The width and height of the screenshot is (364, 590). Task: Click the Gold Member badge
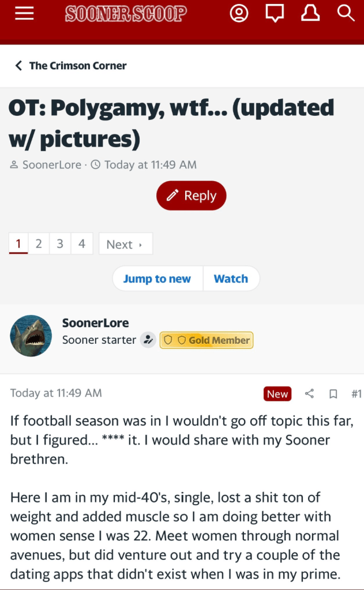tap(207, 340)
